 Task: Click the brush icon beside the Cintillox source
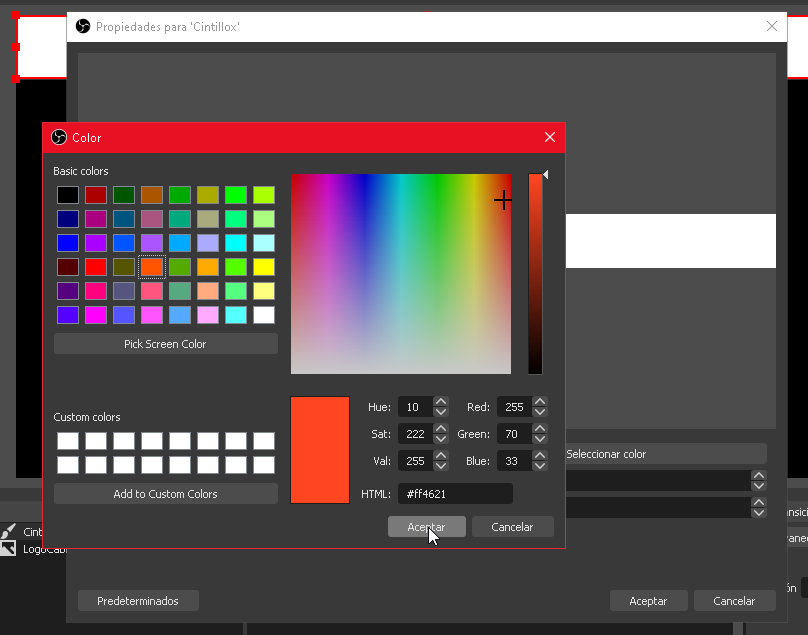[8, 531]
